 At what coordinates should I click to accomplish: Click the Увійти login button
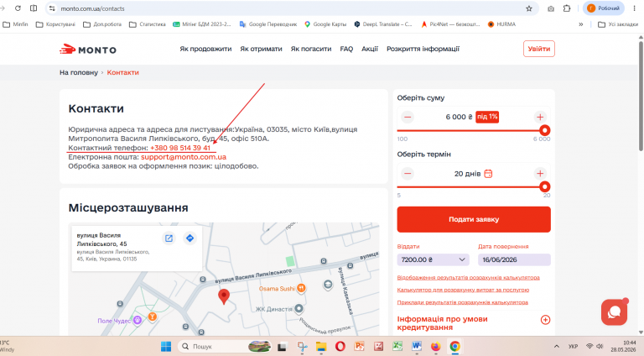point(539,49)
